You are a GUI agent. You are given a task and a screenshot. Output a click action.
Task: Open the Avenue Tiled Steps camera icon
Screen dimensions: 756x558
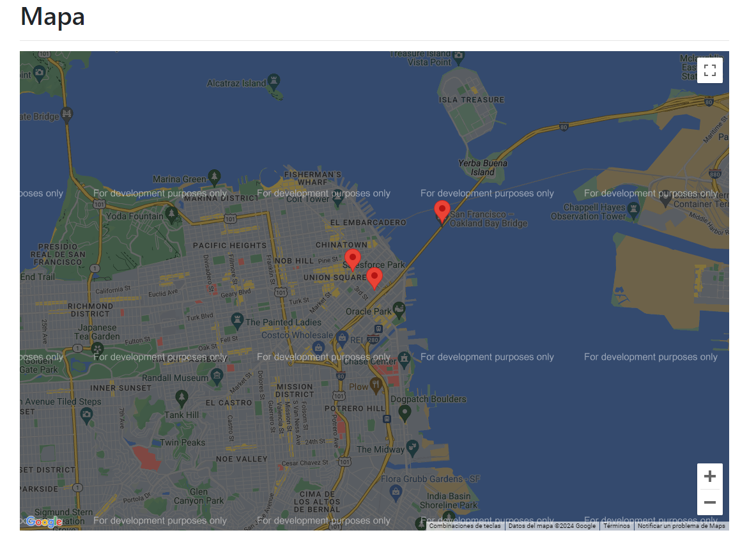[86, 415]
